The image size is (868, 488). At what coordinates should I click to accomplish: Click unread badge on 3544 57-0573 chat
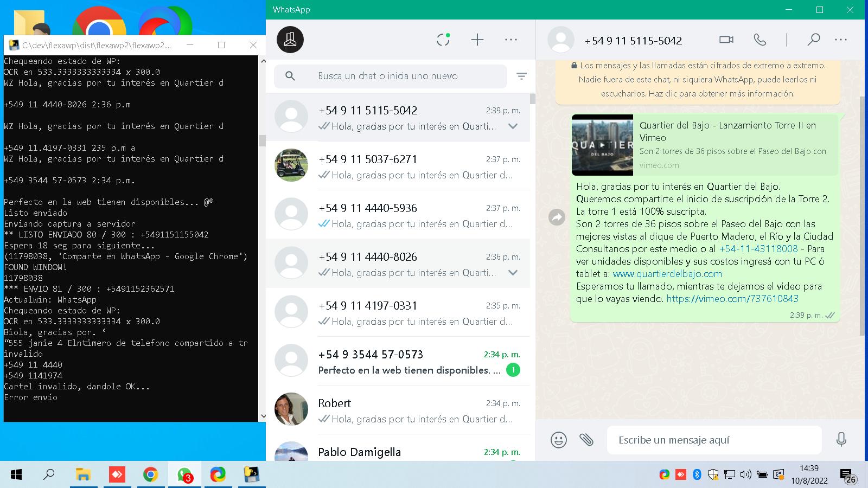point(513,370)
